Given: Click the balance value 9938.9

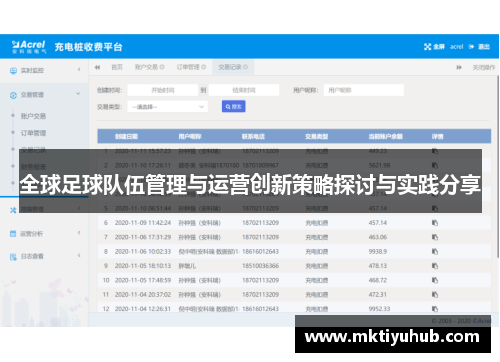Looking at the screenshot, I should pos(378,251).
